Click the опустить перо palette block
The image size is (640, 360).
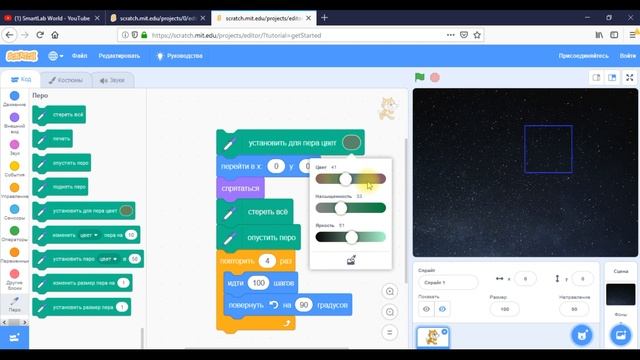[x=61, y=163]
